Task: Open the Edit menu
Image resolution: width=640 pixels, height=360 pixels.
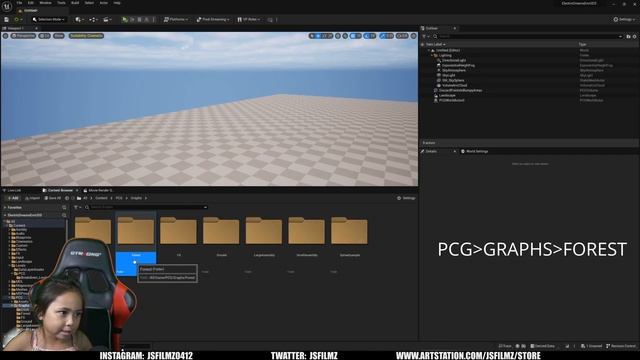Action: [31, 3]
